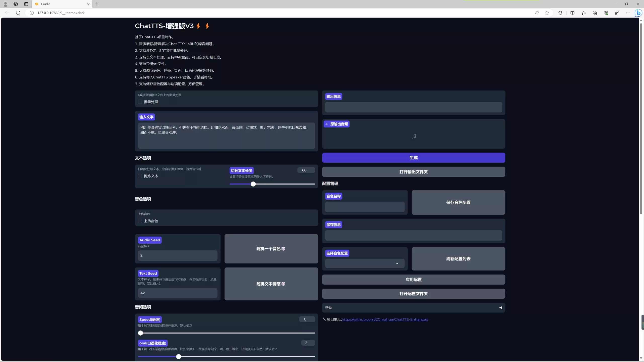Open a new tab with plus icon
The height and width of the screenshot is (362, 644).
tap(97, 4)
